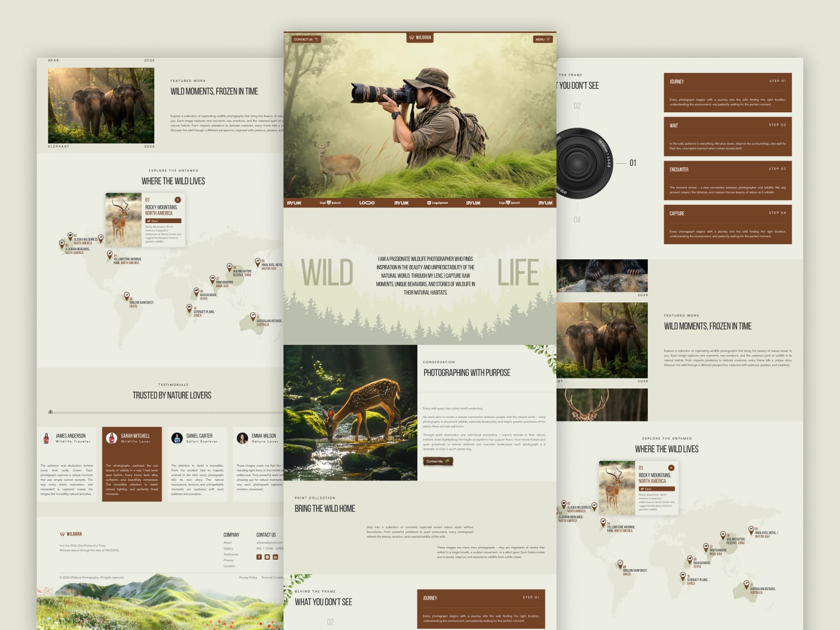This screenshot has height=630, width=840.
Task: Open the Instagram icon in footer
Action: tap(267, 557)
